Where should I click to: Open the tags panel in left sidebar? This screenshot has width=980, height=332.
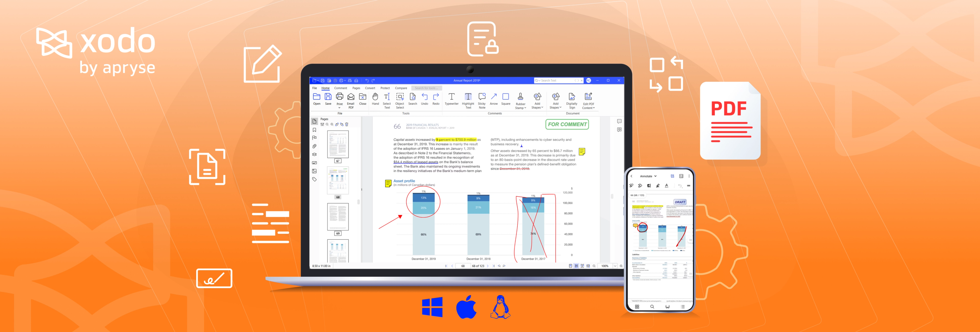(314, 180)
